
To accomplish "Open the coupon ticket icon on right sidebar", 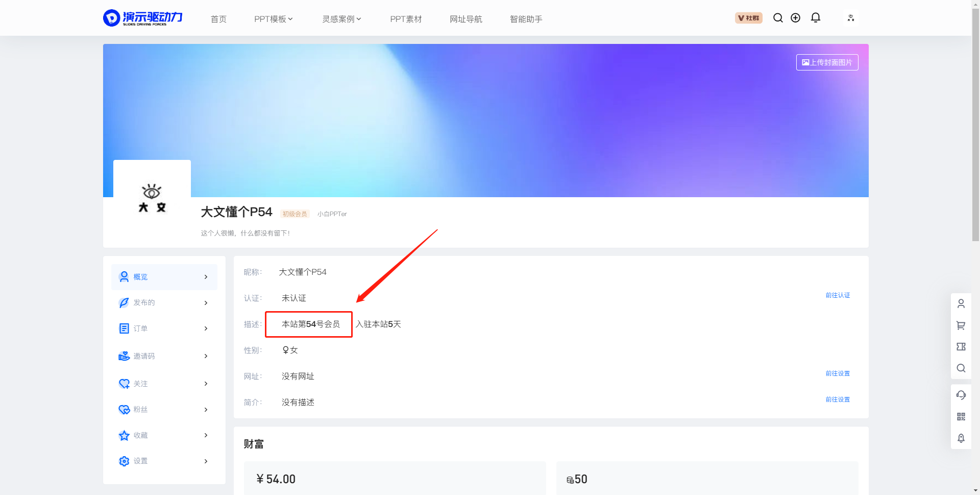I will coord(962,346).
